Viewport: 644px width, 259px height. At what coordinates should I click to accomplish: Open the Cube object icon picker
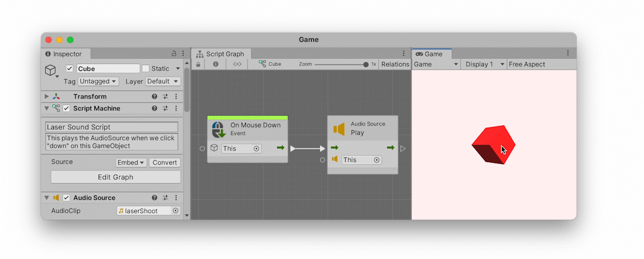coord(51,71)
